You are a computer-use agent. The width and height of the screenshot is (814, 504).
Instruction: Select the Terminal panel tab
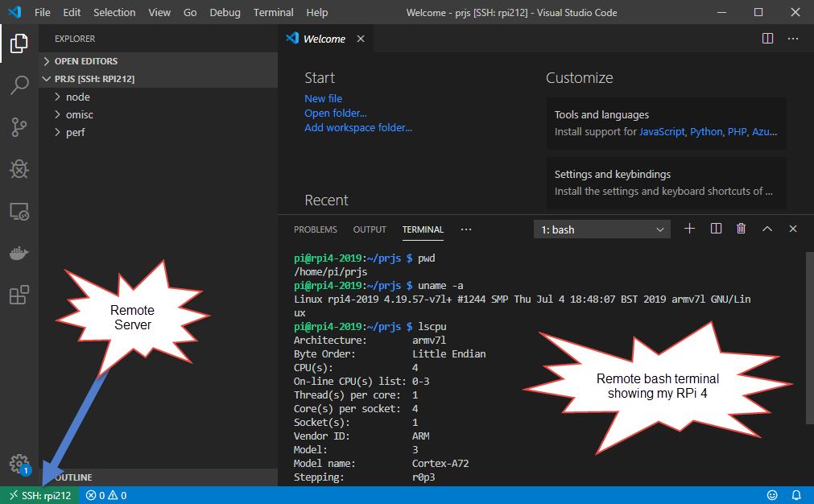pyautogui.click(x=423, y=229)
